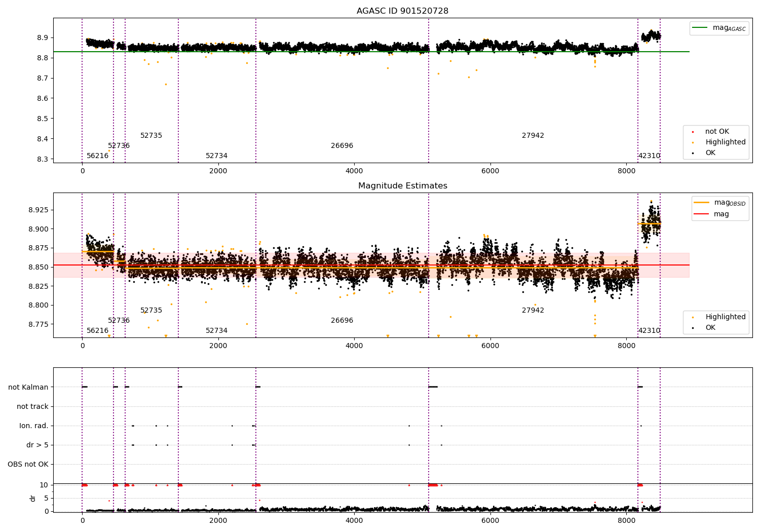Click the 27942 label in the Magnitude Estimates plot
The image size is (760, 532).
(x=533, y=311)
